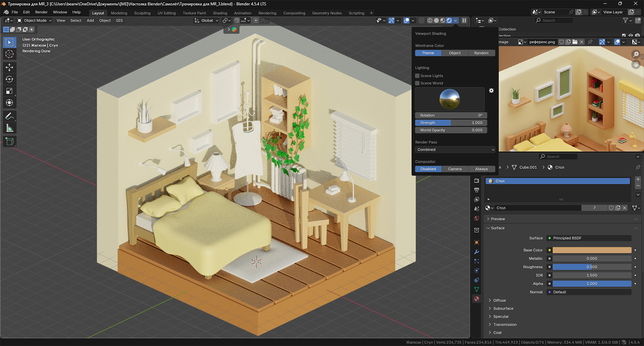Viewport: 644px width, 346px height.
Task: Open the Object Mode dropdown
Action: click(x=35, y=21)
